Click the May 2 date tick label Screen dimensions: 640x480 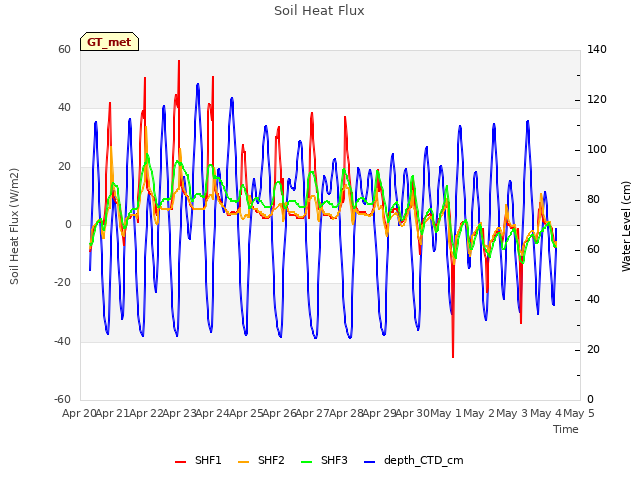(x=479, y=413)
